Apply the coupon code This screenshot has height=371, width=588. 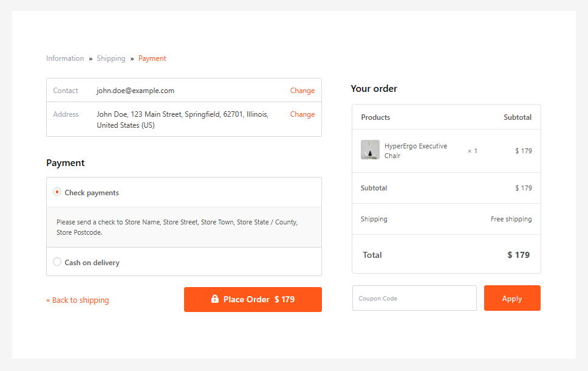coord(512,298)
